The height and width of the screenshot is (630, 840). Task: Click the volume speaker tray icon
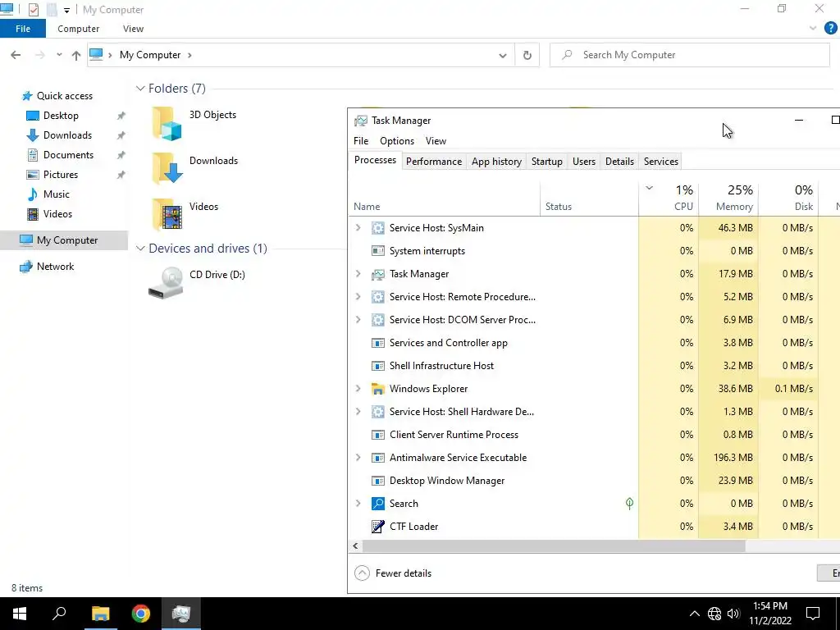point(733,614)
